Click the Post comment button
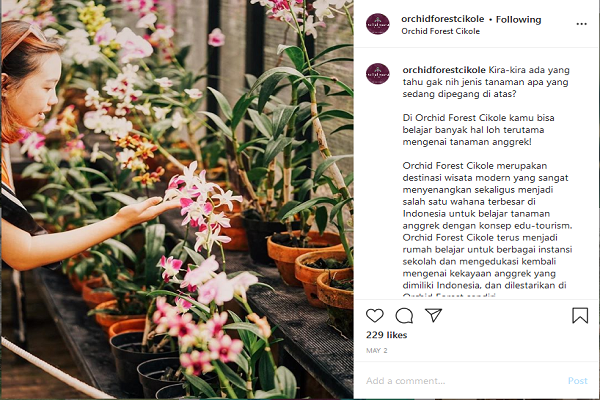600x400 pixels. click(577, 381)
